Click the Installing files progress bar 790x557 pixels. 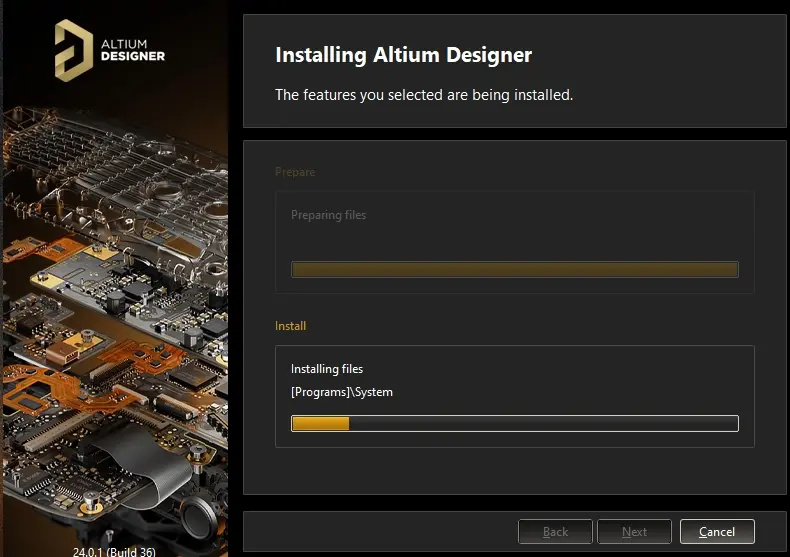pyautogui.click(x=515, y=424)
